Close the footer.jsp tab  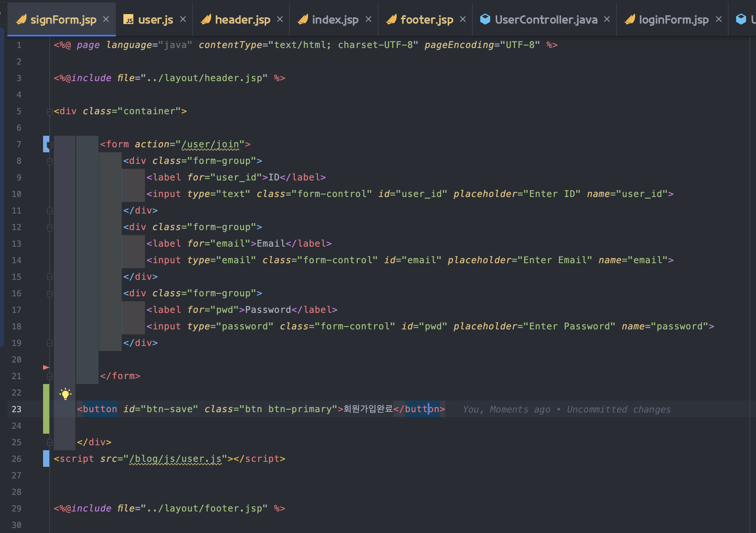(x=463, y=19)
